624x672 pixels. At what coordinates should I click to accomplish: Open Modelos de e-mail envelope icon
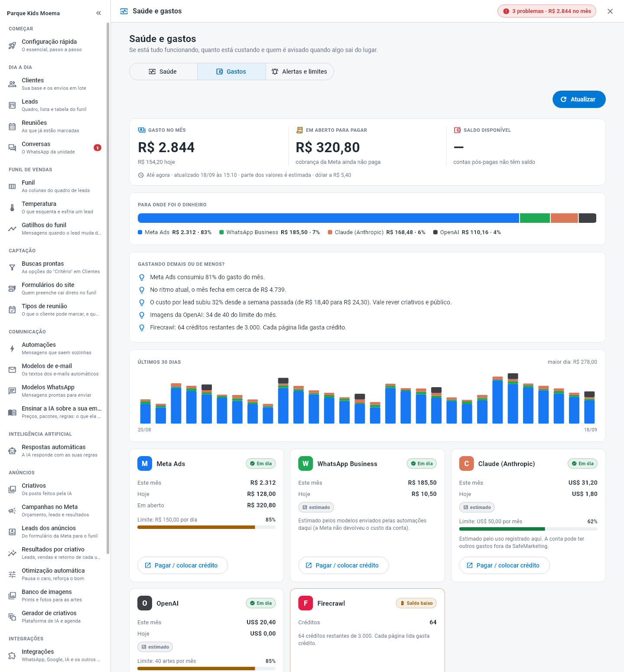click(12, 370)
